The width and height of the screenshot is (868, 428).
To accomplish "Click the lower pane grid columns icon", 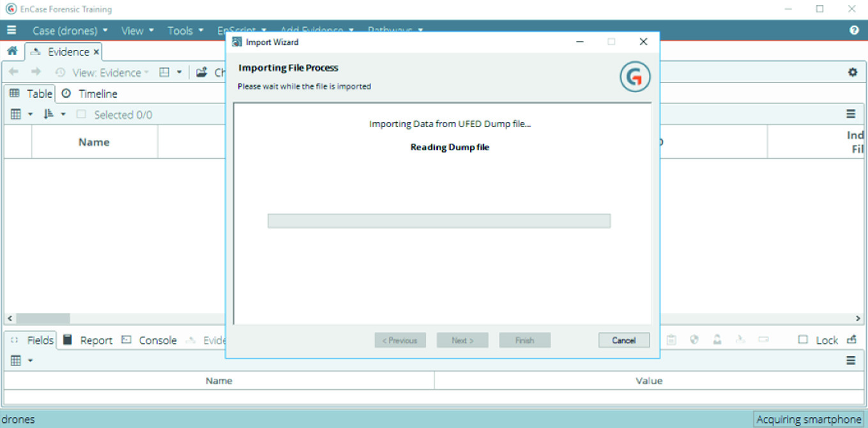I will (15, 360).
